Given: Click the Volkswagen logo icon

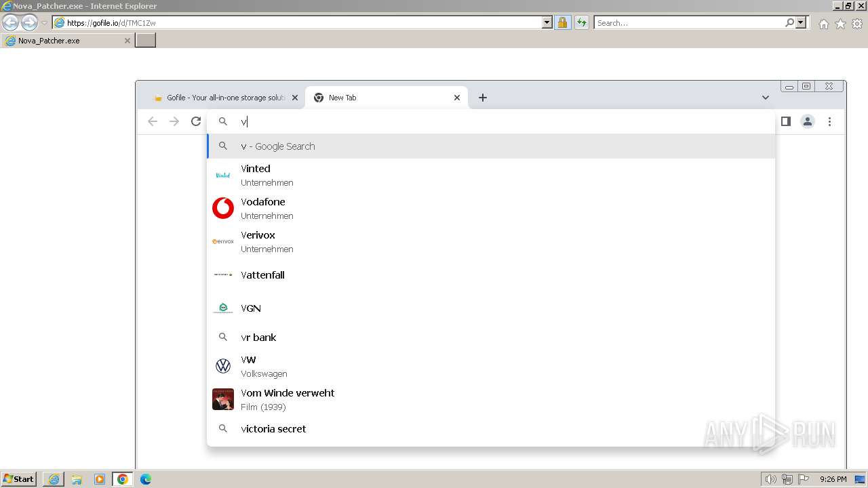Looking at the screenshot, I should (223, 366).
